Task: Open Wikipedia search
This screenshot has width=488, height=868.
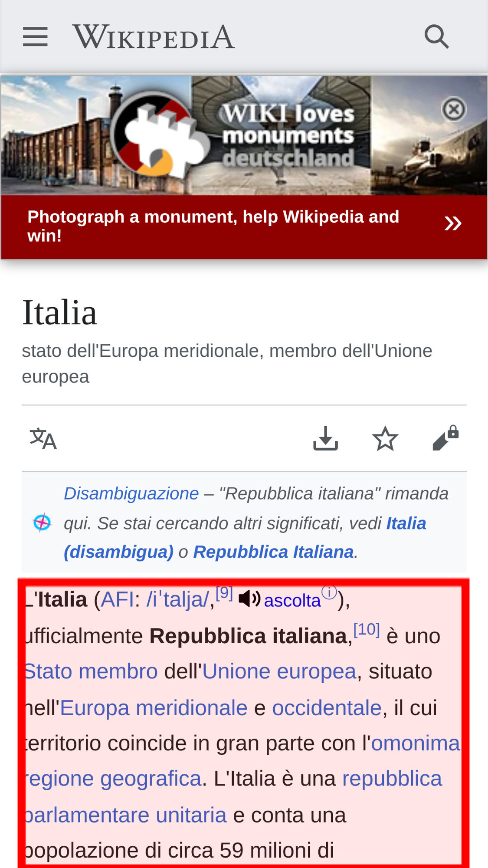Action: pos(436,36)
